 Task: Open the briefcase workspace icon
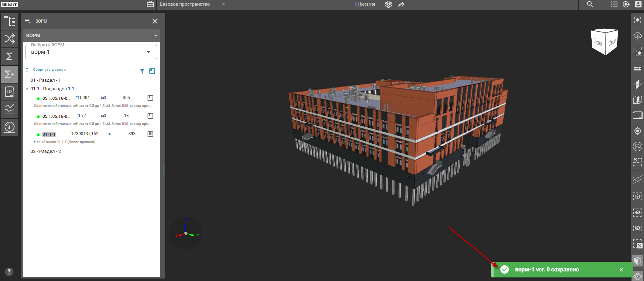(x=150, y=4)
